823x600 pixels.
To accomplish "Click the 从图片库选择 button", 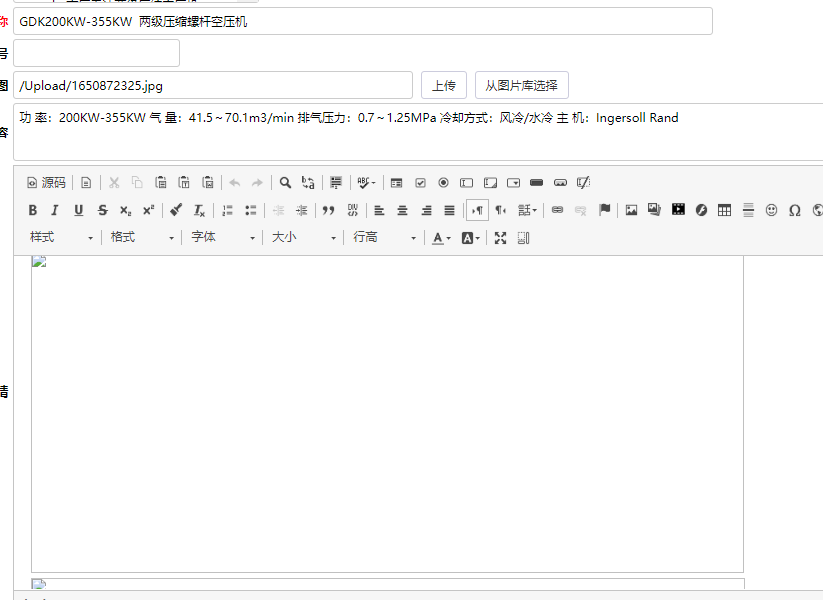I will click(x=521, y=85).
